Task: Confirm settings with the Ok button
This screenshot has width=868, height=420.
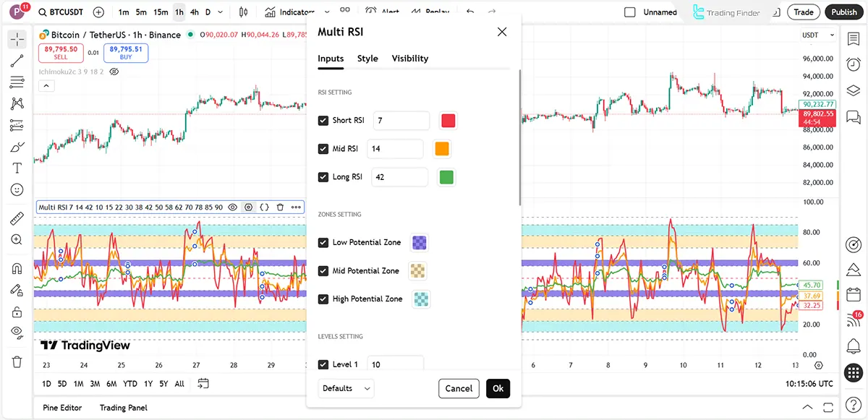Action: click(498, 388)
